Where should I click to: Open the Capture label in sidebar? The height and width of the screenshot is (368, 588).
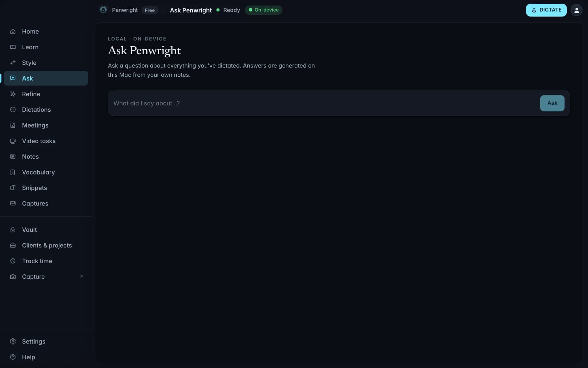pyautogui.click(x=33, y=277)
